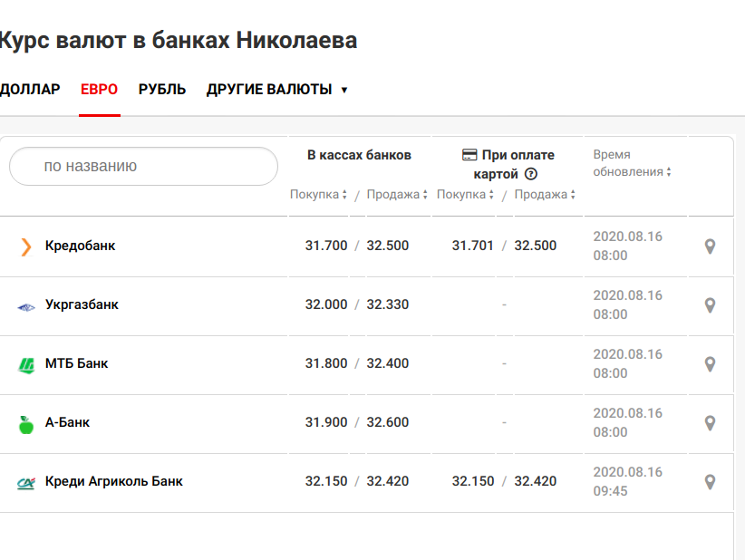
Task: Switch to the ДОЛЛАР tab
Action: tap(30, 90)
